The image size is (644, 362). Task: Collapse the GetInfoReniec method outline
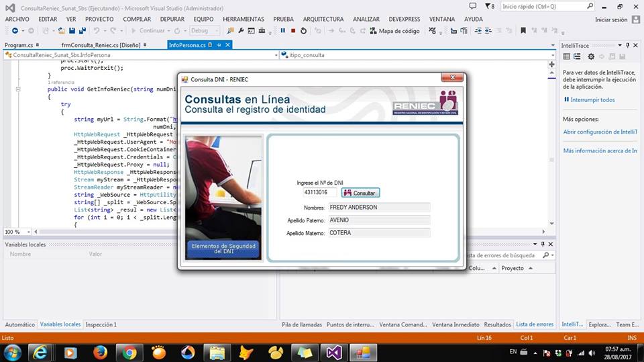(x=18, y=89)
